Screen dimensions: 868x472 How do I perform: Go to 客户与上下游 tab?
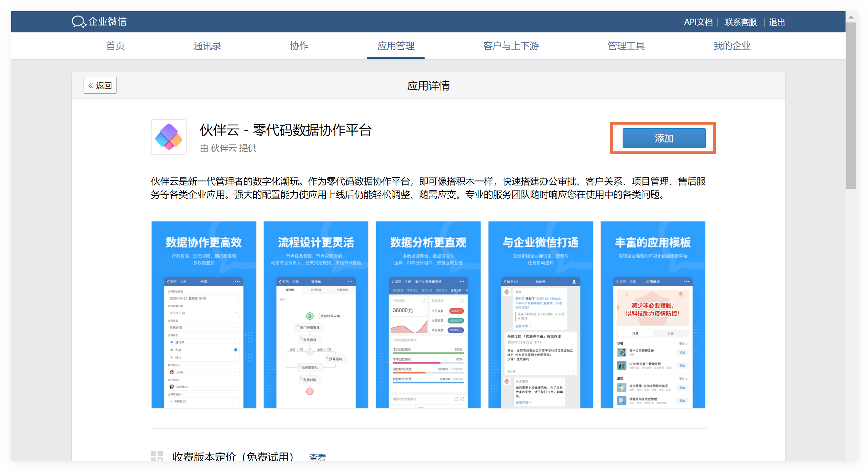coord(511,46)
